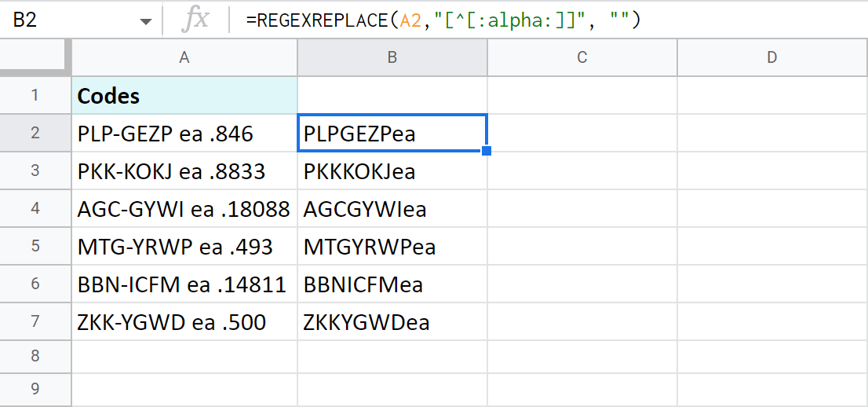Select the Codes header cell
This screenshot has height=407, width=868.
(x=184, y=96)
